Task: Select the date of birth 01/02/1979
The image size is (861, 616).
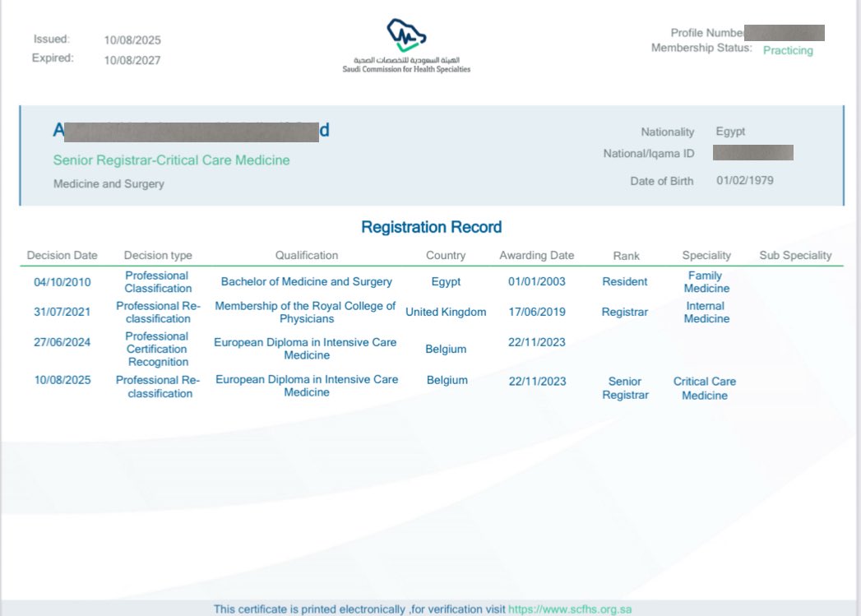Action: 744,181
